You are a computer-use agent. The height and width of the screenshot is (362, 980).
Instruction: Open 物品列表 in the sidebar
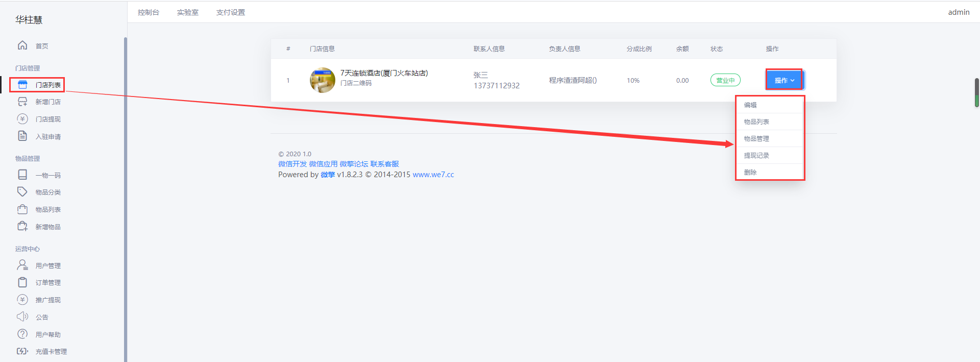tap(48, 210)
